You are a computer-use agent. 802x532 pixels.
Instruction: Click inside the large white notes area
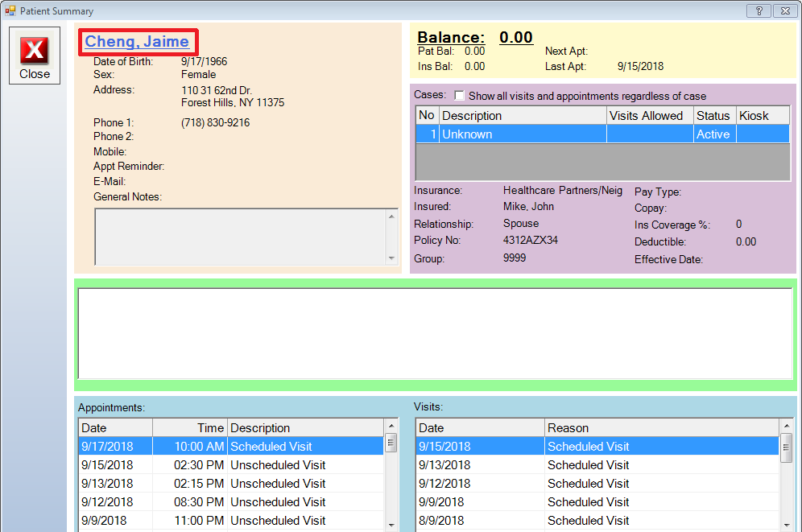435,334
